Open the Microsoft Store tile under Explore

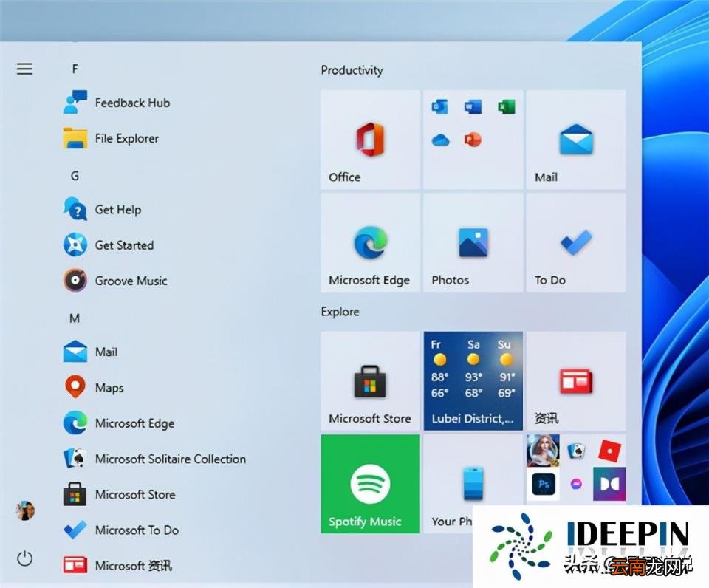coord(370,381)
